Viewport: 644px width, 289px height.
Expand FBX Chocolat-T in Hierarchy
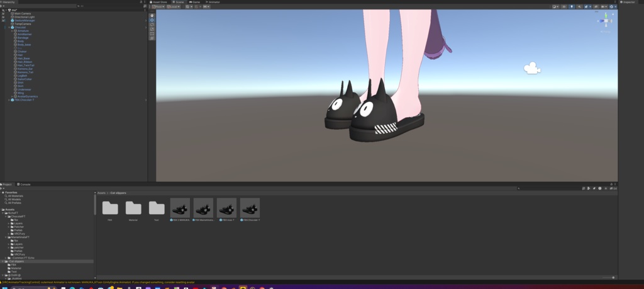pyautogui.click(x=9, y=100)
